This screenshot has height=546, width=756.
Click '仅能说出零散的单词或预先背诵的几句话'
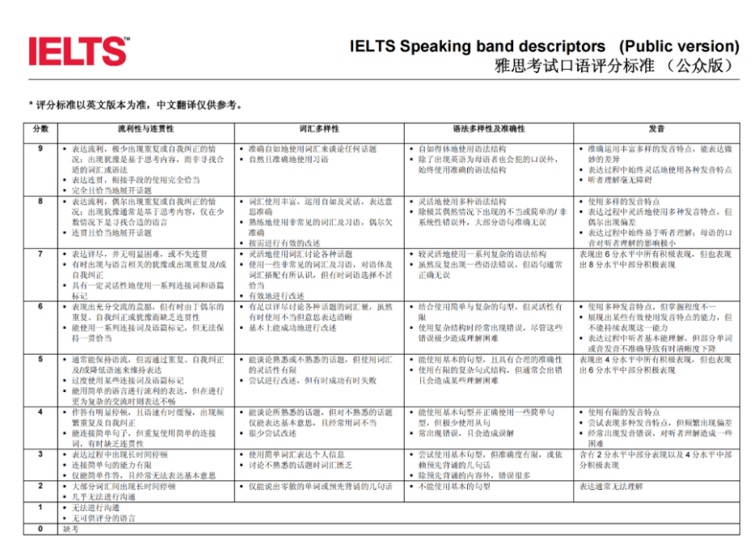(x=321, y=486)
